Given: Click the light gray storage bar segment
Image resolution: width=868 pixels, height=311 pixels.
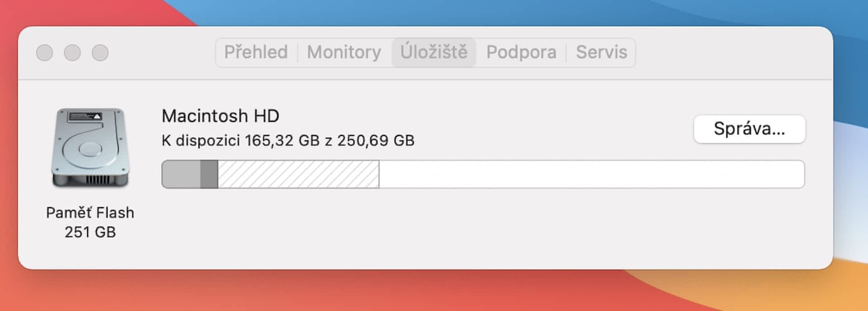Looking at the screenshot, I should click(x=181, y=174).
